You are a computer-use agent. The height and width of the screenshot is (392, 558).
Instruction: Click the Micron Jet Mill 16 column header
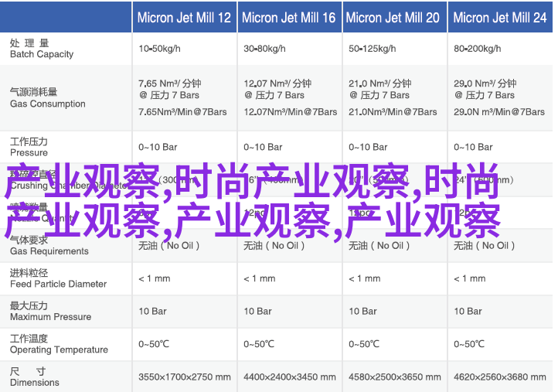pyautogui.click(x=289, y=18)
